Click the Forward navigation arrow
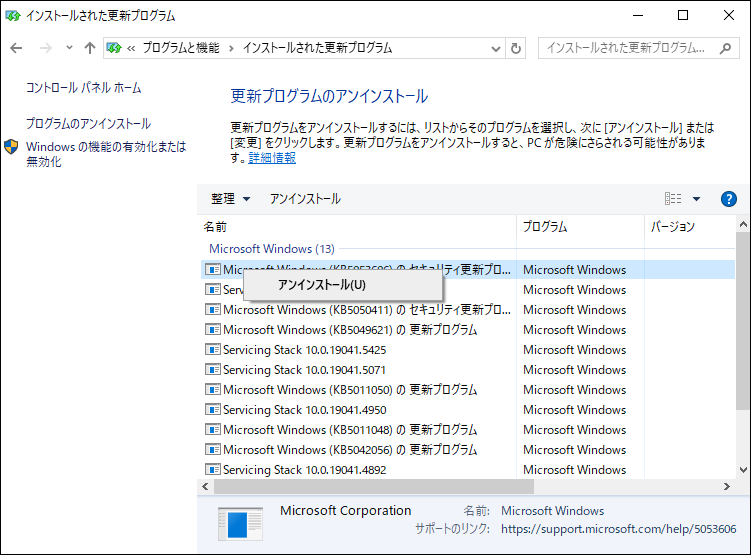Viewport: 751px width, 555px height. (46, 48)
